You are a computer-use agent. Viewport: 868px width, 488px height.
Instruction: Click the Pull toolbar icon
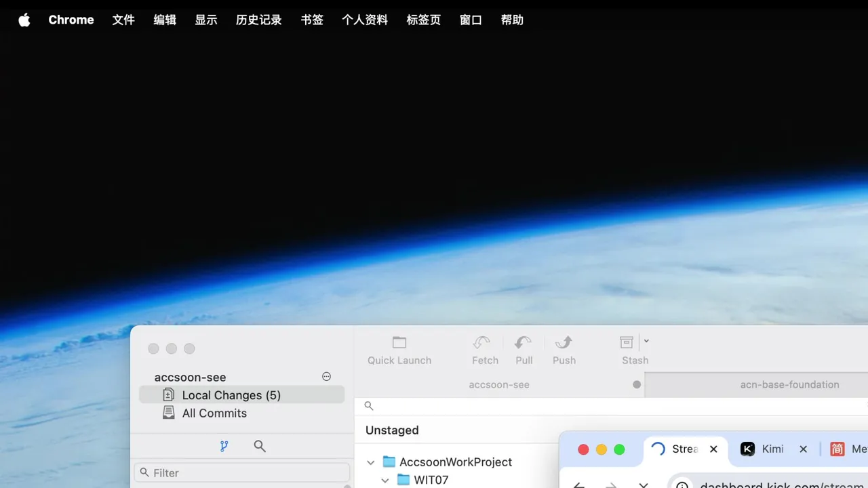coord(523,342)
